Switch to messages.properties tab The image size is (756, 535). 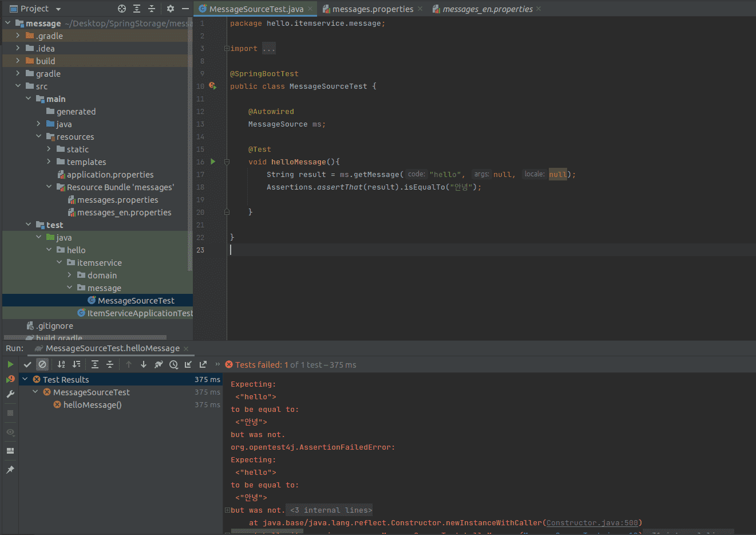pos(372,9)
